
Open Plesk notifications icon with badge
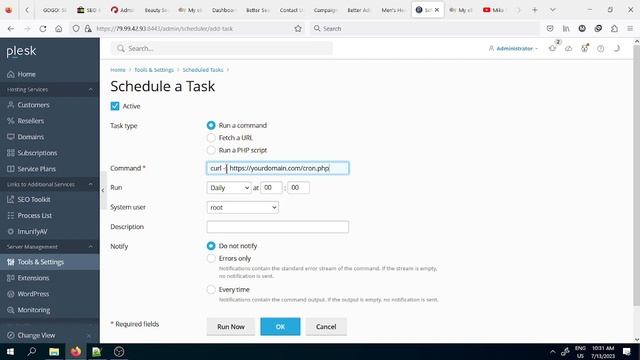553,47
